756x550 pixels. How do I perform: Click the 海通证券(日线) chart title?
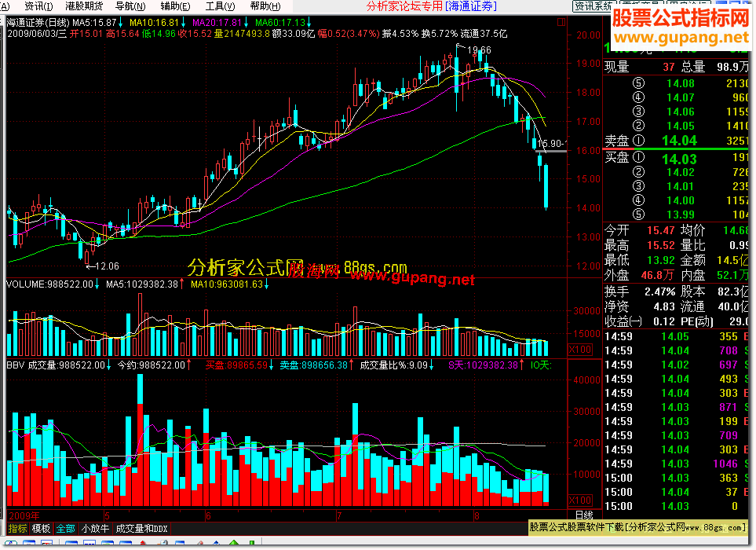pyautogui.click(x=38, y=23)
